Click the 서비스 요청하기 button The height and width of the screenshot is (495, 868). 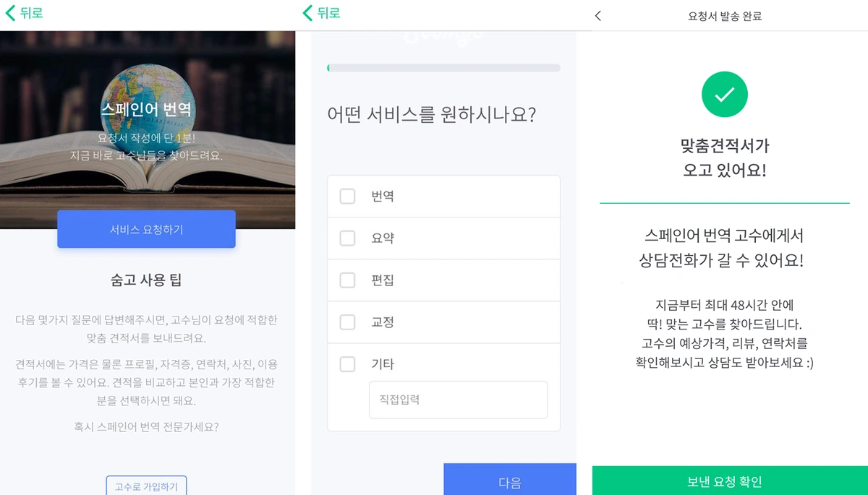point(146,229)
